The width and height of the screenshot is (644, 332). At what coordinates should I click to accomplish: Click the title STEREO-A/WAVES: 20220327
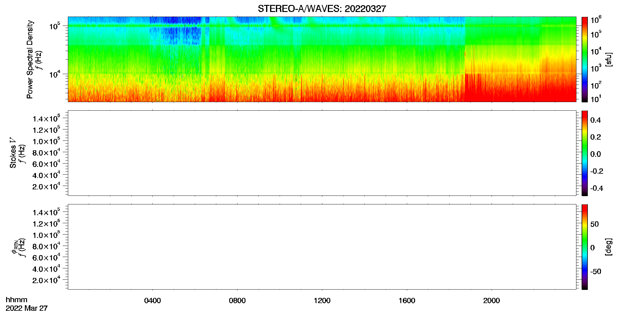(322, 9)
